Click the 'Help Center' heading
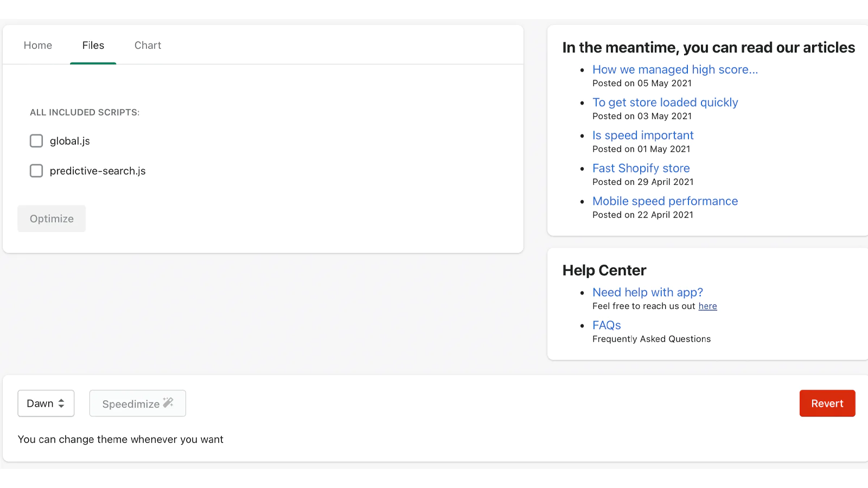 604,270
